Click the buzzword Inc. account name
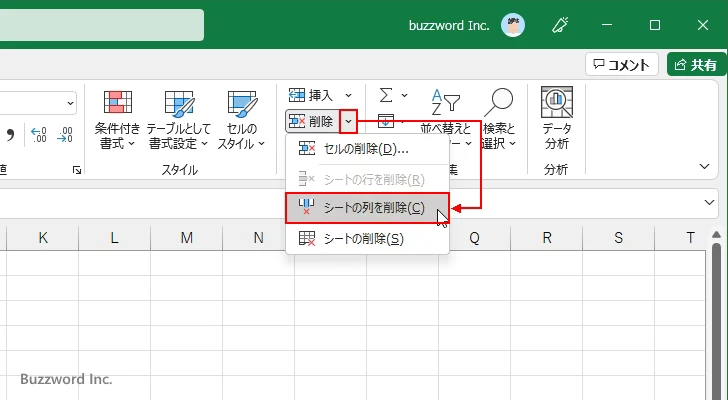This screenshot has width=728, height=400. [449, 25]
